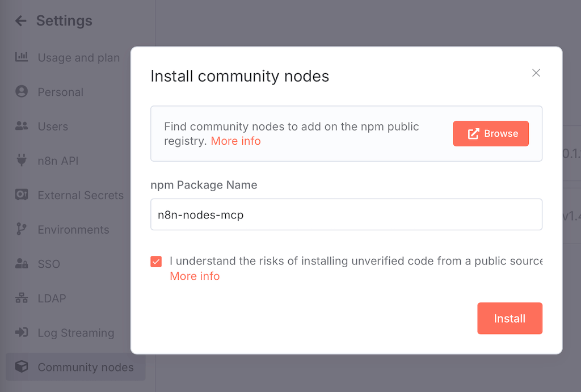This screenshot has height=392, width=581.
Task: Click the Usage and plan chart icon
Action: pyautogui.click(x=22, y=57)
